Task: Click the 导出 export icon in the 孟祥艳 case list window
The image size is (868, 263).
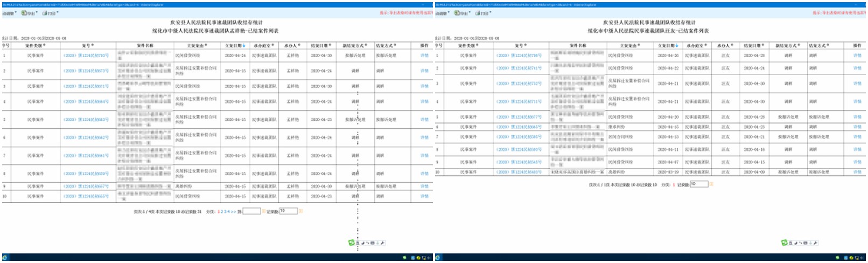Action: click(x=24, y=13)
